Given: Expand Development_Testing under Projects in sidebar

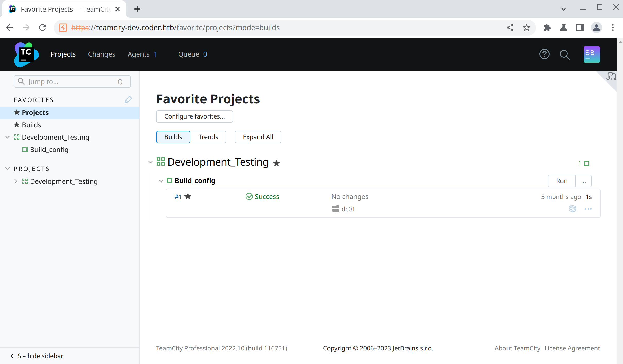Looking at the screenshot, I should [16, 181].
